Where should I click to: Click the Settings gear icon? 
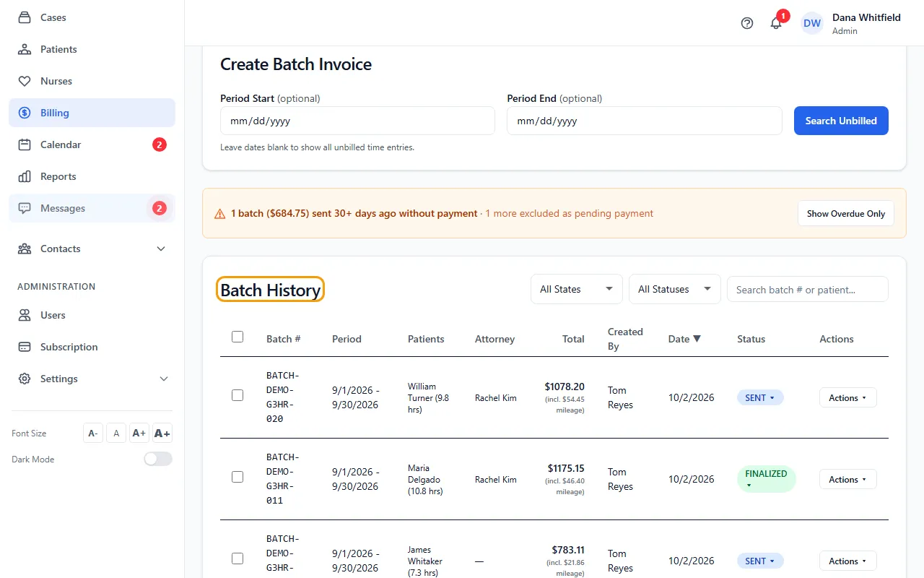pos(25,379)
